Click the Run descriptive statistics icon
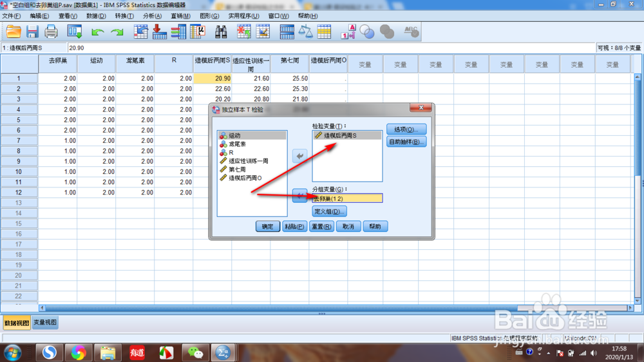This screenshot has height=362, width=644. click(198, 32)
